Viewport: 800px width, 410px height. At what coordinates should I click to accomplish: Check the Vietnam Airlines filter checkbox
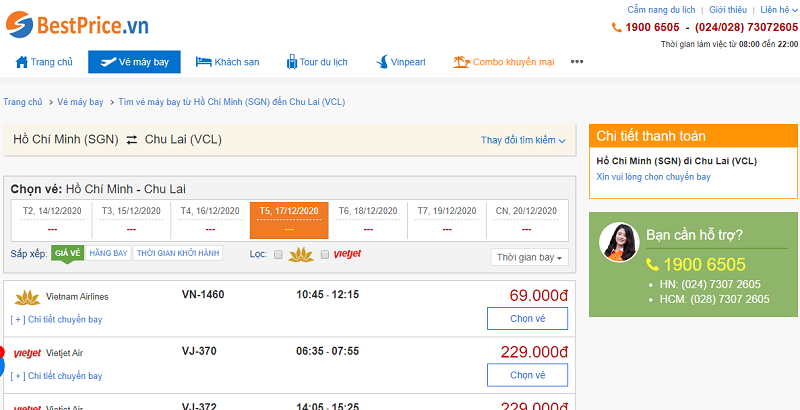click(278, 254)
